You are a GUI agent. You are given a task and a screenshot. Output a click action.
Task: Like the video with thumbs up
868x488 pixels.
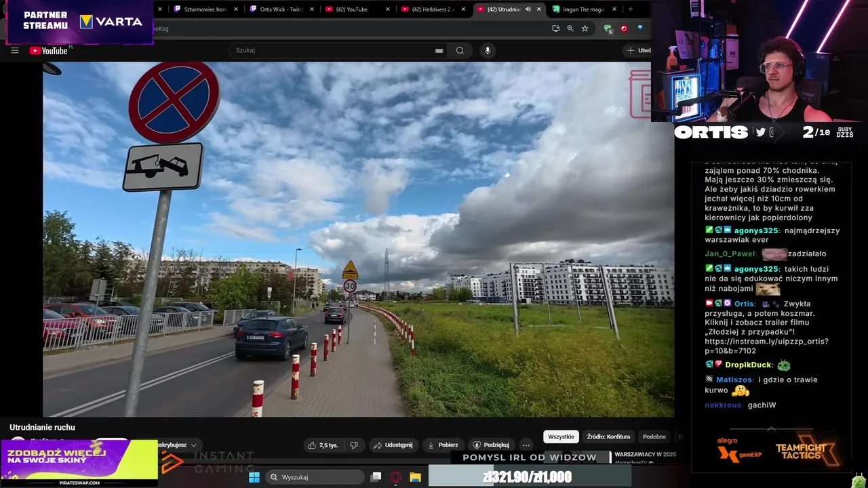point(322,445)
